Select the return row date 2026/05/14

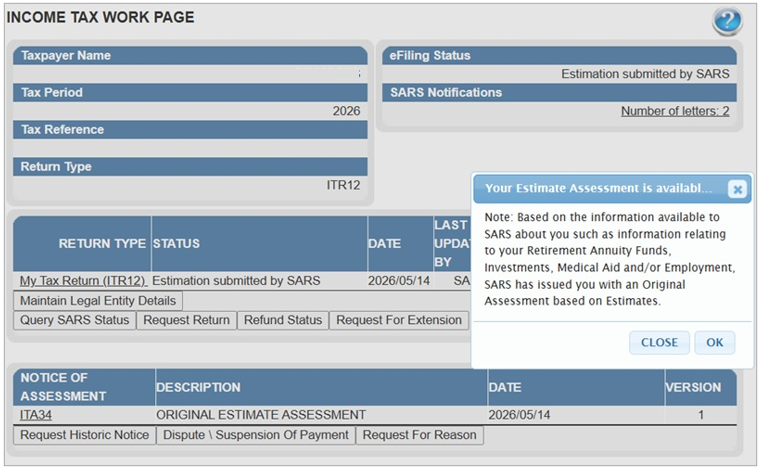tap(399, 281)
